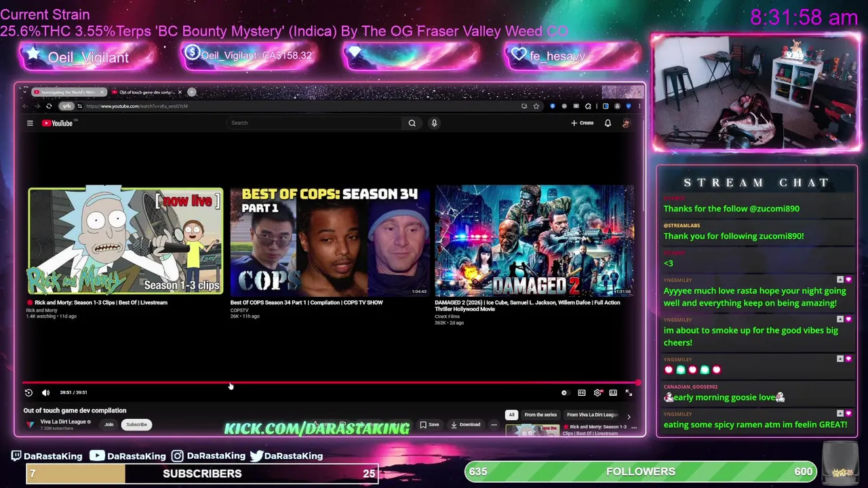Click the YouTube search magnifier button
Viewport: 868px width, 488px height.
point(412,123)
